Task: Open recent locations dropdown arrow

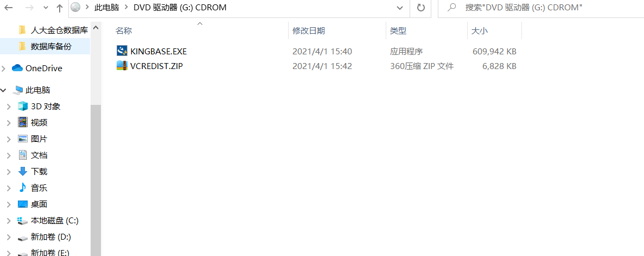Action: 46,8
